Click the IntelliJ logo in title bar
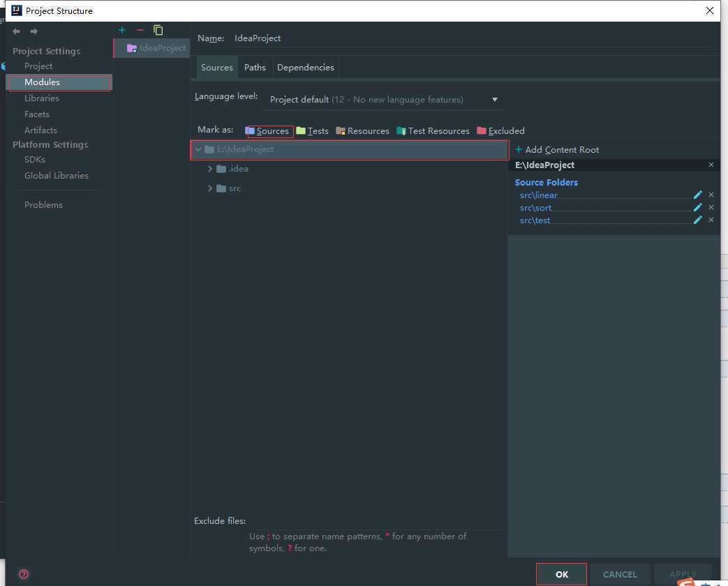 (x=16, y=10)
